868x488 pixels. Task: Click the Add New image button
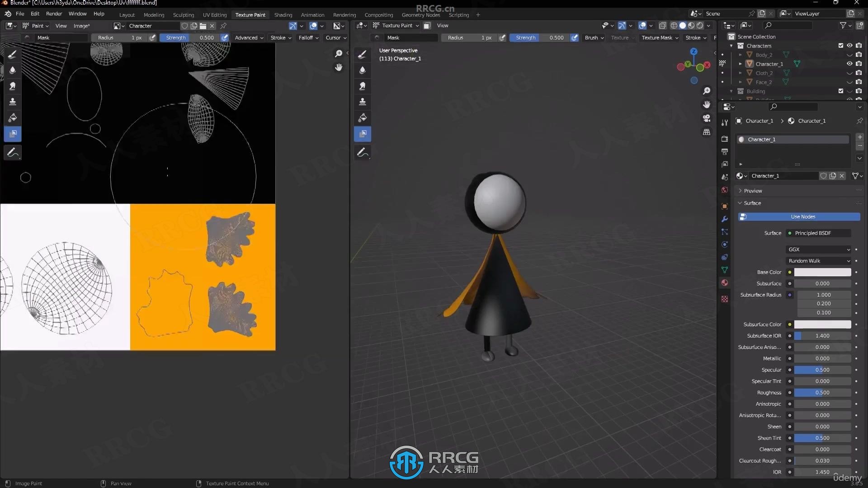point(194,26)
